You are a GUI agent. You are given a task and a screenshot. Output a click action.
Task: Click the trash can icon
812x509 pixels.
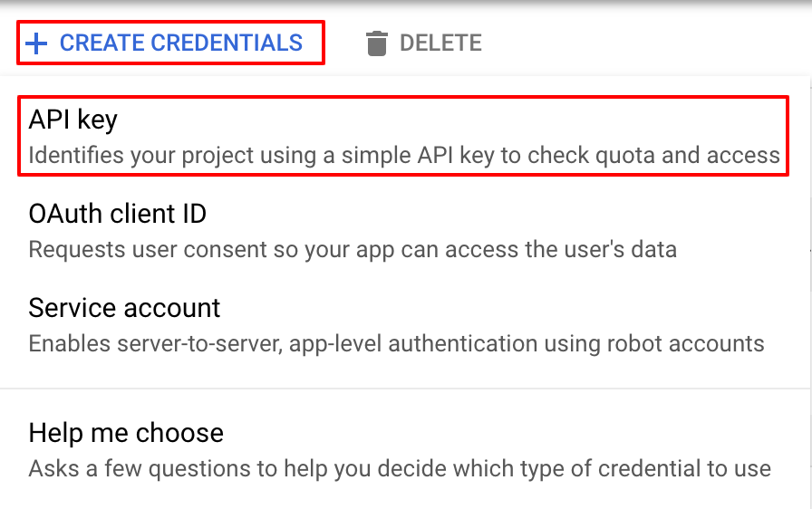coord(376,43)
